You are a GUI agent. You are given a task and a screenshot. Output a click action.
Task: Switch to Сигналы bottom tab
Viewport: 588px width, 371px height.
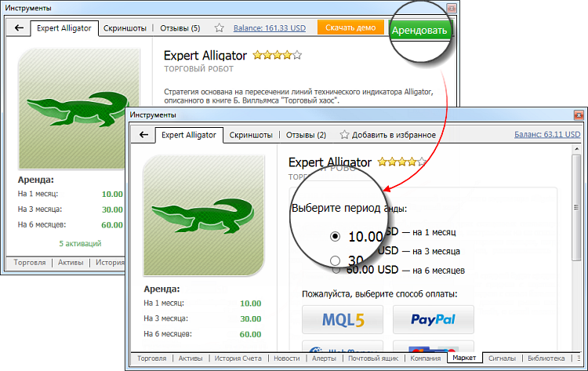502,358
